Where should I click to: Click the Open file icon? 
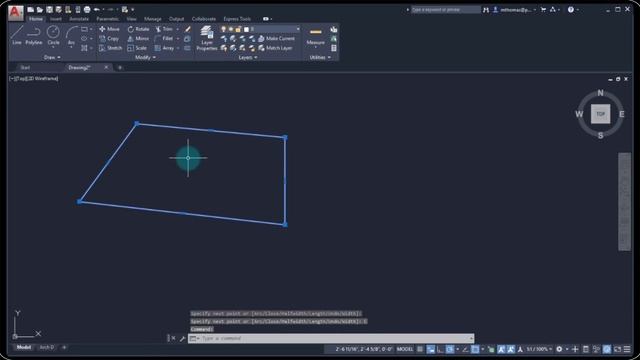(x=40, y=9)
